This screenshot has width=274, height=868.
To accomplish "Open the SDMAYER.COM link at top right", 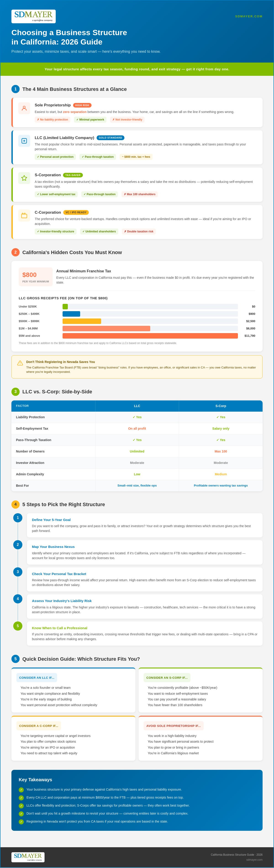I will (x=248, y=16).
